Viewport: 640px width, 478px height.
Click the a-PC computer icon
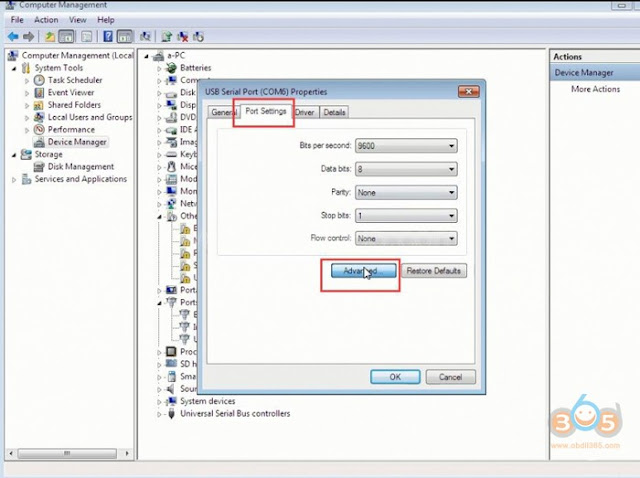(x=158, y=56)
